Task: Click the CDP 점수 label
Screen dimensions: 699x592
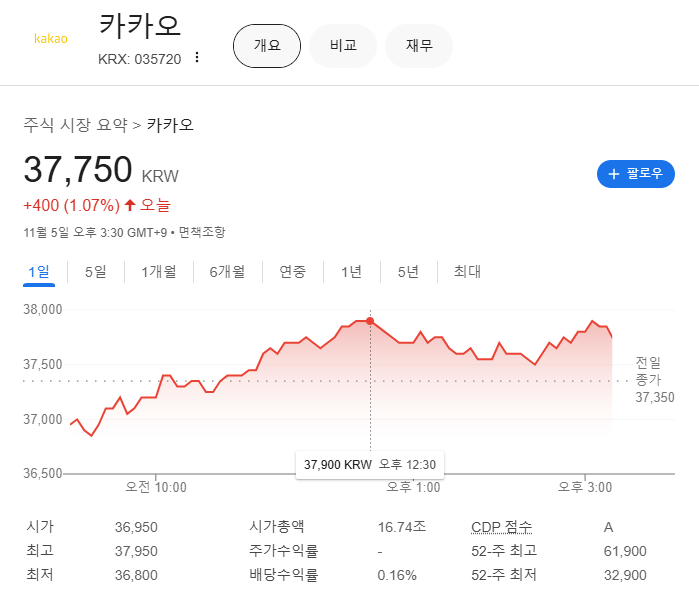Action: click(502, 527)
